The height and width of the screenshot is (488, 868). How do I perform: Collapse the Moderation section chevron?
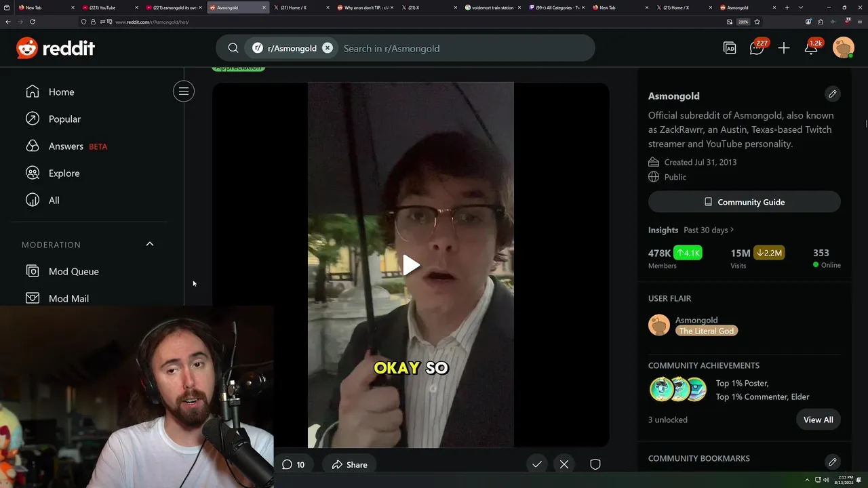pyautogui.click(x=150, y=244)
